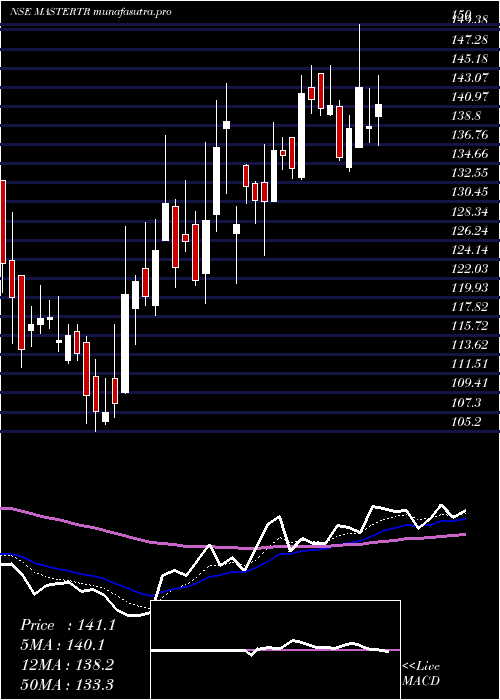Click the 145.18 price axis label
500x700 pixels.
(471, 59)
